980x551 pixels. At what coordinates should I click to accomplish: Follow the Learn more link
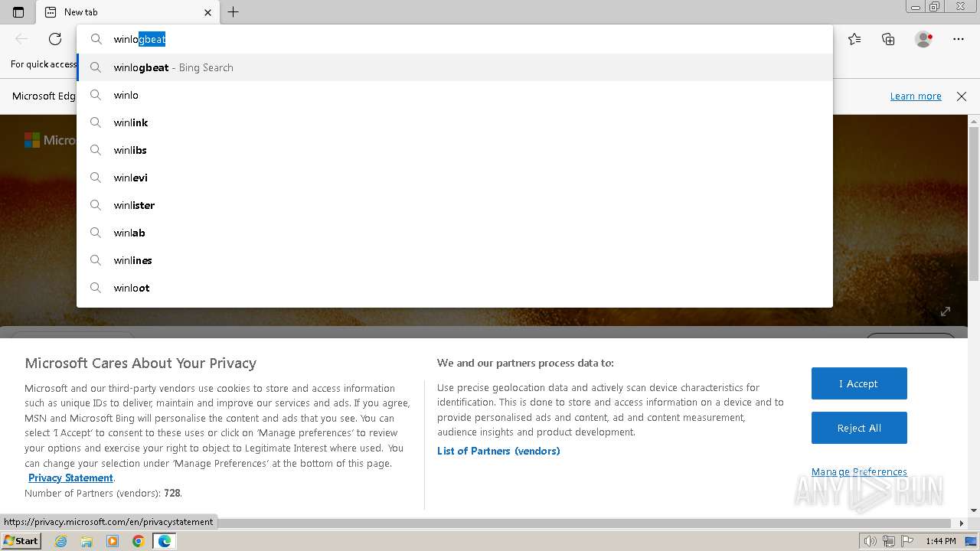click(x=916, y=96)
